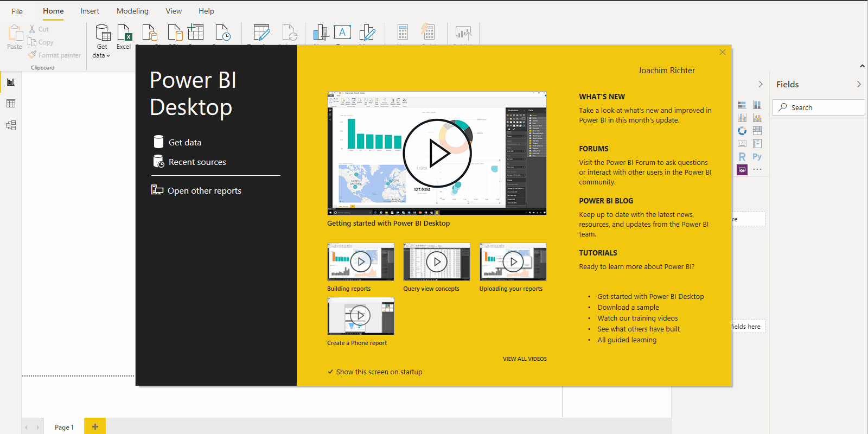Switch to Data view in left sidebar
Viewport: 868px width, 434px height.
click(11, 104)
